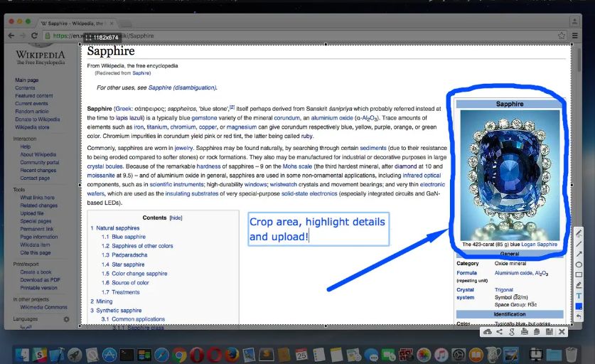Open the Random article sidebar link
The image size is (595, 364).
point(32,111)
